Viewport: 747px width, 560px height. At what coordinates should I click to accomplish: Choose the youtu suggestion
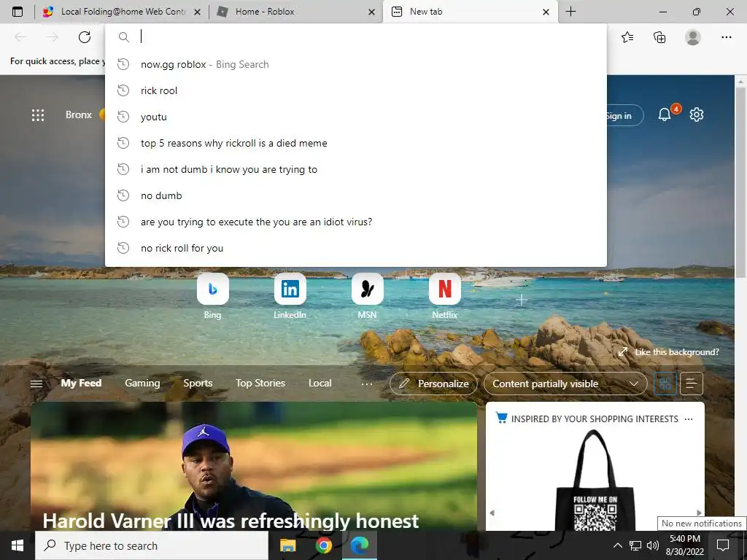click(356, 117)
